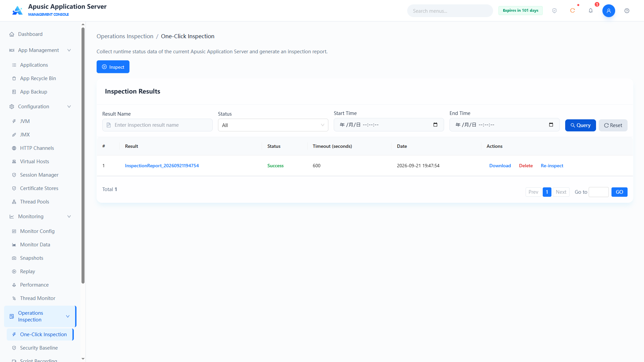
Task: Click the shield icon in the top bar
Action: pos(554,11)
